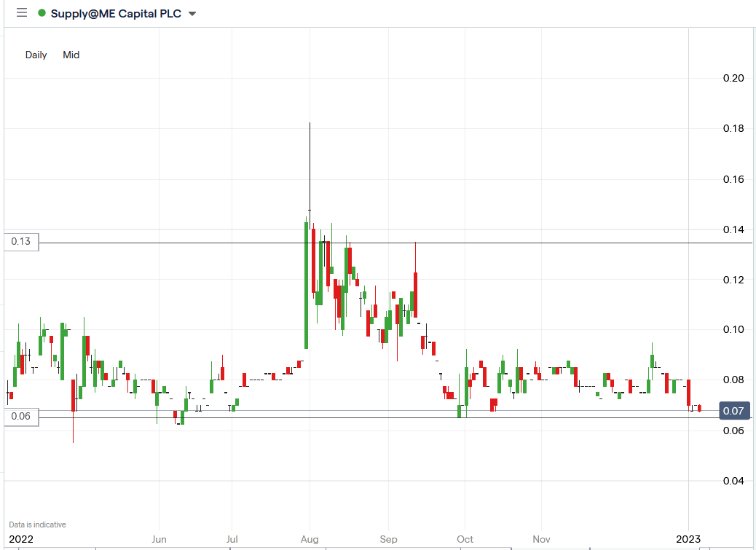
Task: Click the 0.12 price axis label
Action: tap(733, 280)
